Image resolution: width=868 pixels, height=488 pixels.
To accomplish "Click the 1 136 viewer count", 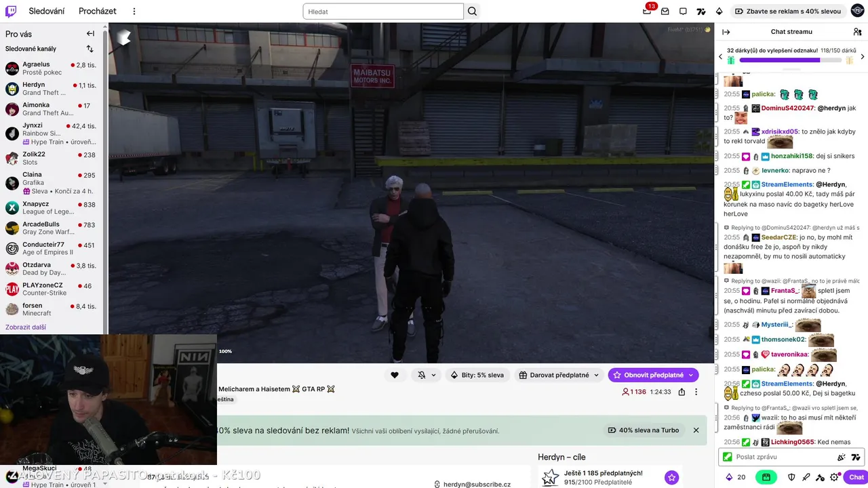I will (634, 392).
